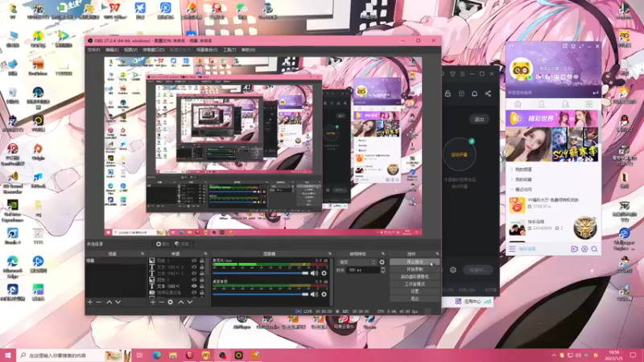Viewport: 644px width, 362px height.
Task: Show hidden system tray icons chevron
Action: pos(553,356)
